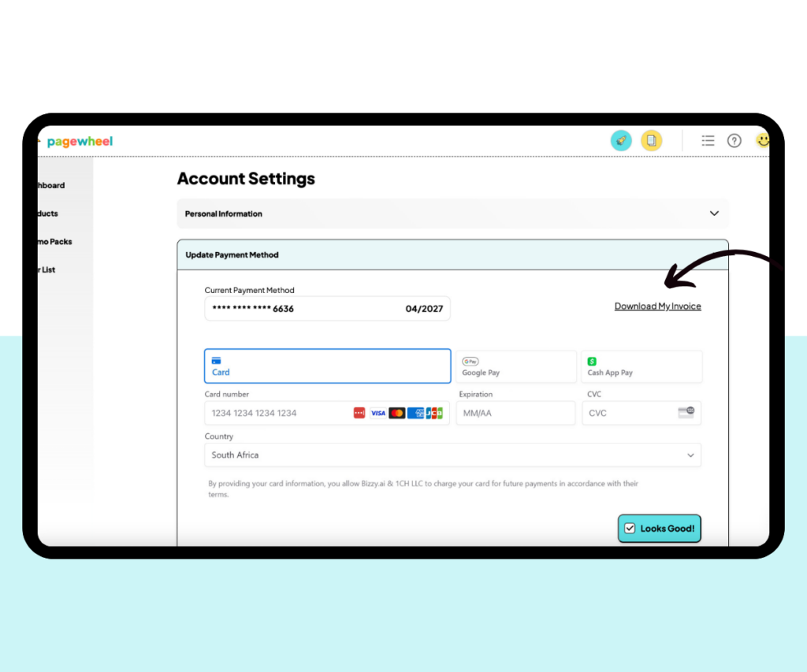The width and height of the screenshot is (807, 672).
Task: Click the smiley face avatar icon
Action: pyautogui.click(x=763, y=140)
